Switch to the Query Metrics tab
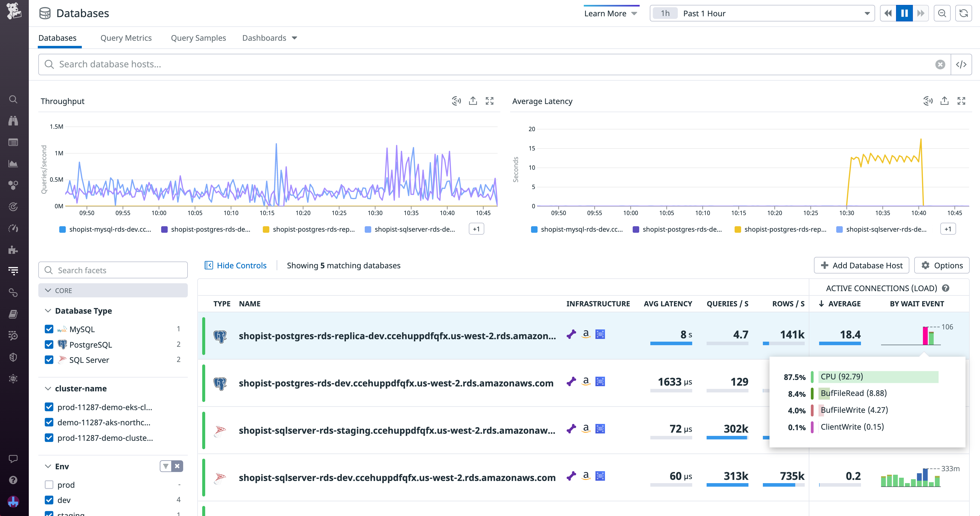 tap(126, 38)
